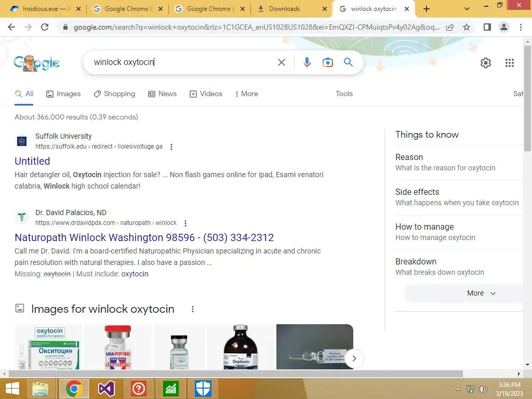Launch File Explorer from the taskbar
Viewport: 532px width, 399px height.
pyautogui.click(x=41, y=389)
